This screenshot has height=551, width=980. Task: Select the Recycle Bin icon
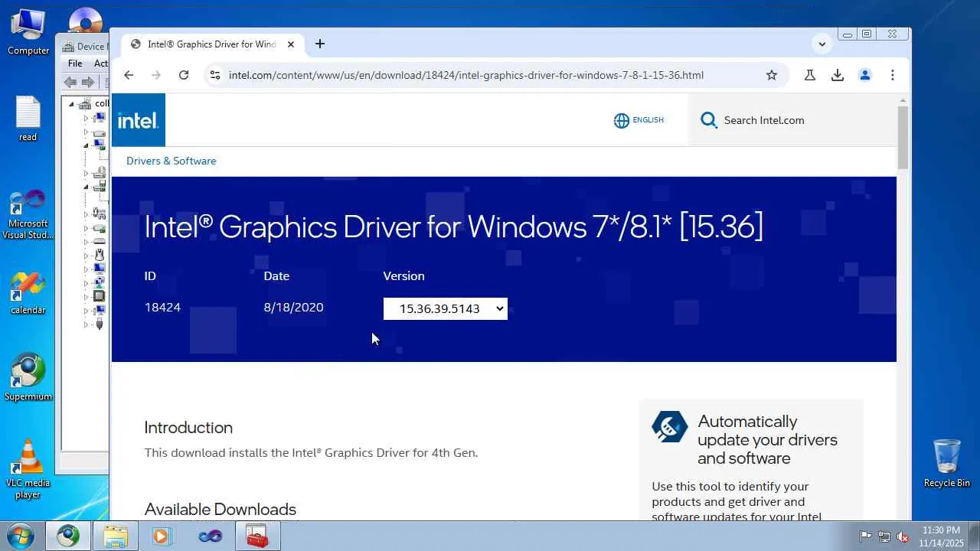click(947, 463)
